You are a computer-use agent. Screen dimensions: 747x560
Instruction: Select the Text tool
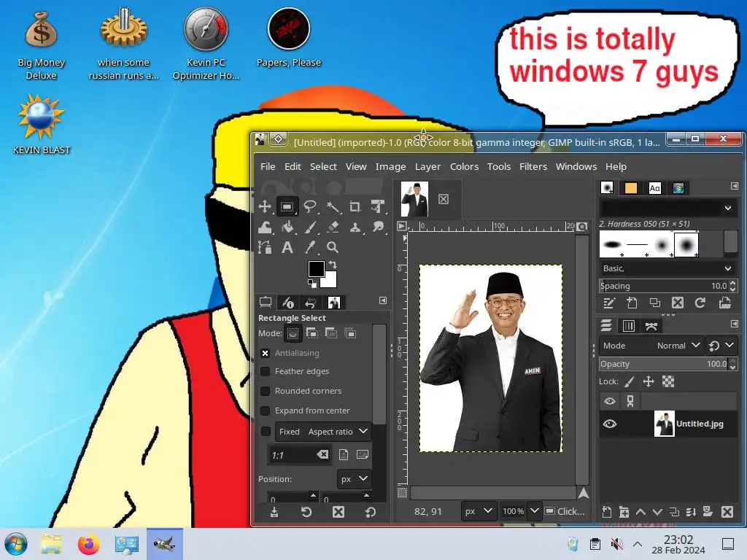click(287, 247)
